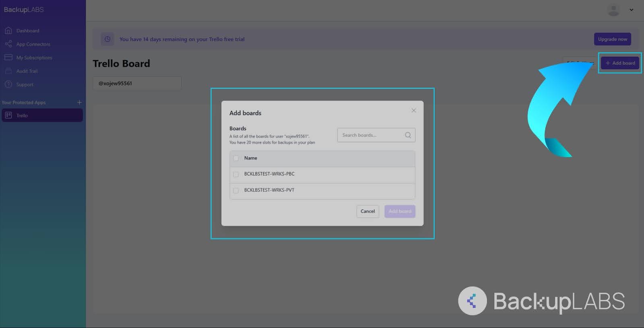Select the BCKLBSTEST-WRKS-PVT board name
644x328 pixels.
click(x=269, y=190)
